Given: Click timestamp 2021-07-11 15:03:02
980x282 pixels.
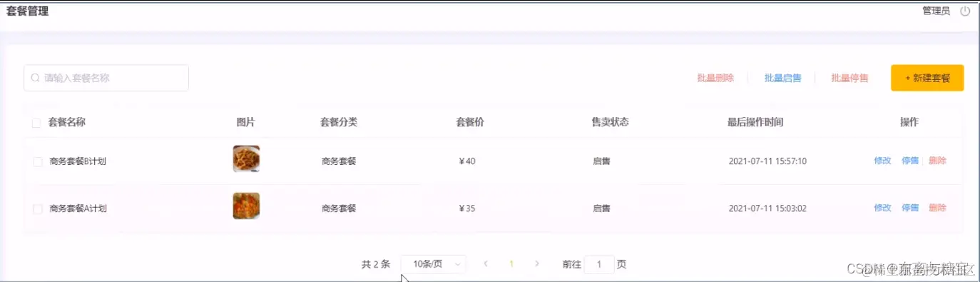Looking at the screenshot, I should tap(767, 208).
